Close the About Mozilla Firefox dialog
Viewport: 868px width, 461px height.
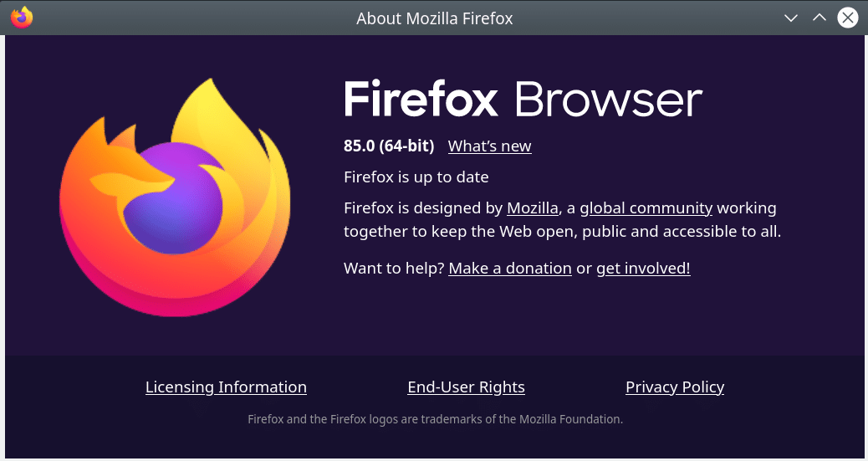point(848,18)
